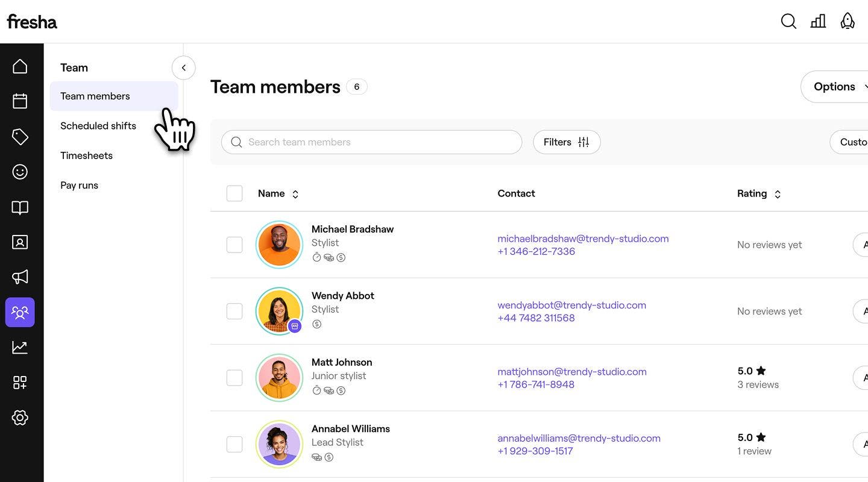Expand the Options dropdown

pyautogui.click(x=838, y=87)
